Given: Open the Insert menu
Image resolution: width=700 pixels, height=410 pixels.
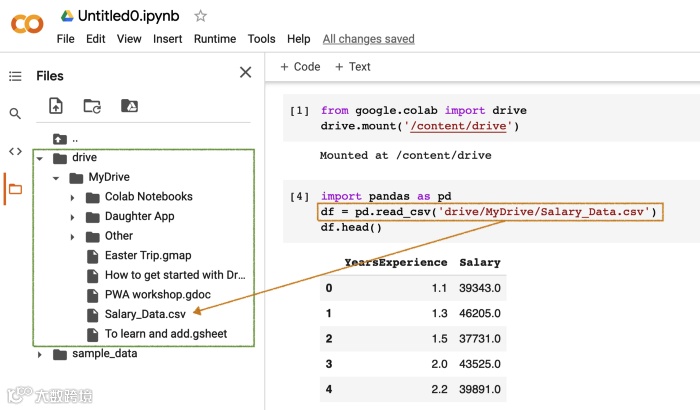Looking at the screenshot, I should point(168,39).
